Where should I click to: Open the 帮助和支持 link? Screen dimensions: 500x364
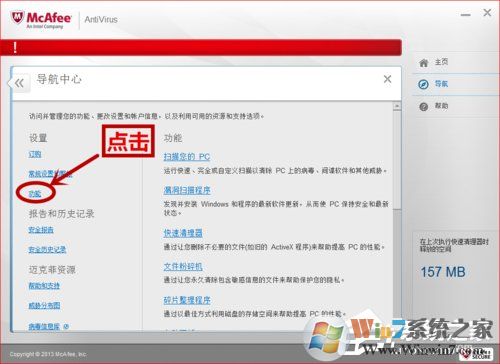point(44,286)
